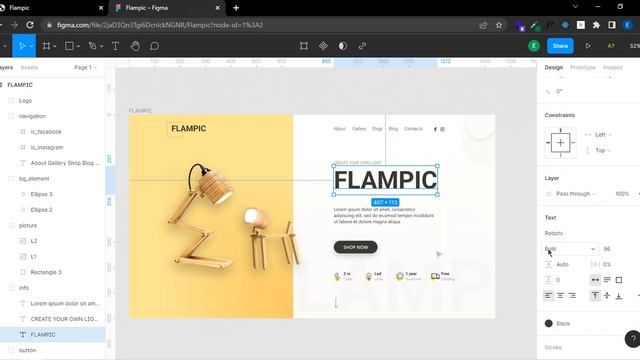Set text resizing to auto height
Screen dimensions: 640x360
click(x=607, y=280)
